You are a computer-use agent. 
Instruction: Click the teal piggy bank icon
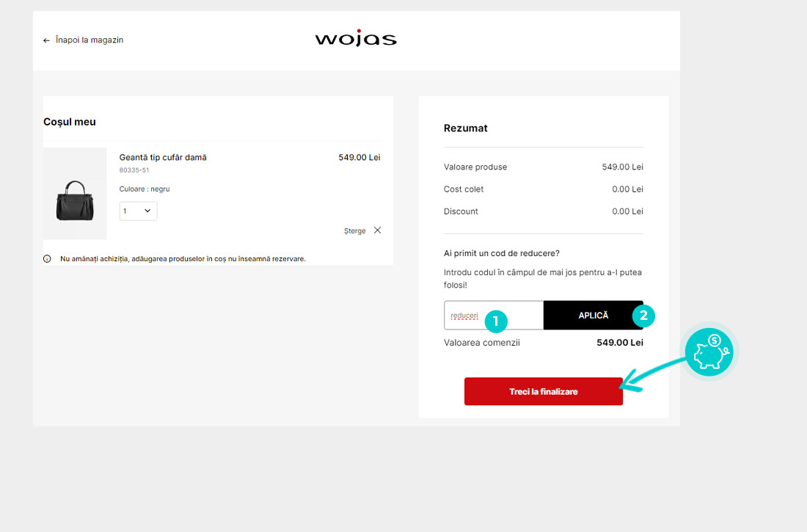tap(709, 352)
